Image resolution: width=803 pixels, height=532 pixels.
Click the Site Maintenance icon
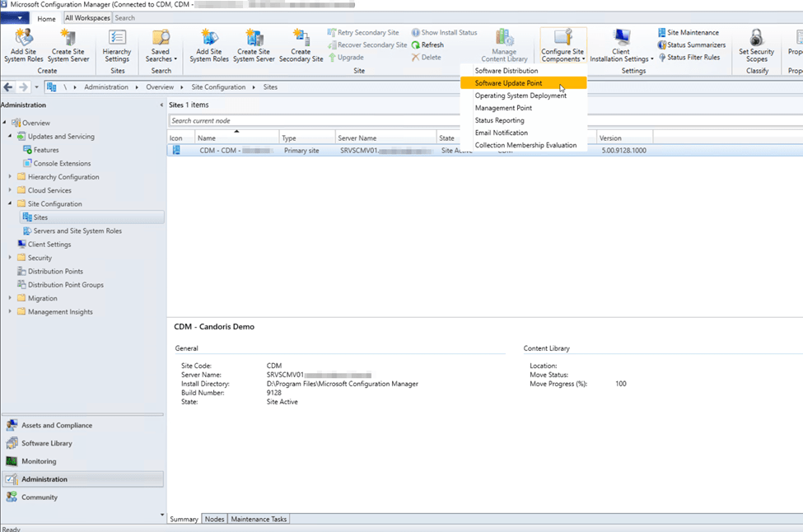[x=662, y=33]
